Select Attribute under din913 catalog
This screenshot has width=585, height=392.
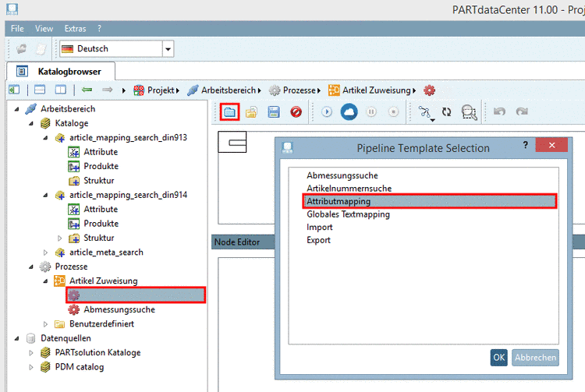point(101,152)
